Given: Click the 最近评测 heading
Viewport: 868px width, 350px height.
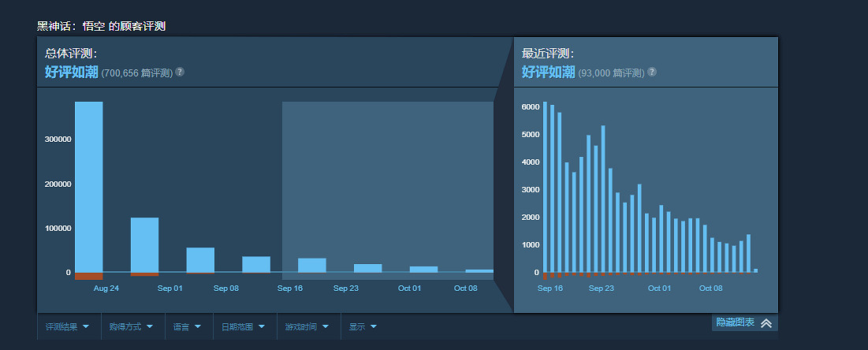Looking at the screenshot, I should 547,54.
